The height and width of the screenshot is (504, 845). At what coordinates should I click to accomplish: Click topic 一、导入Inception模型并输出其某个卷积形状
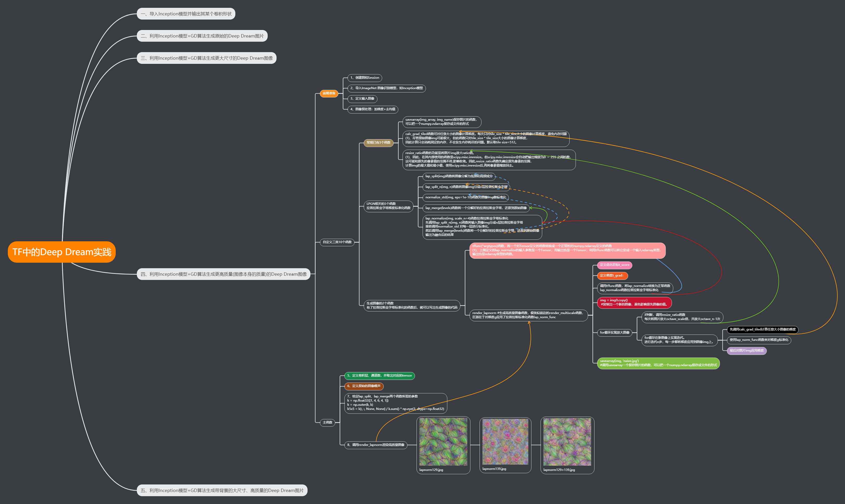tap(186, 14)
